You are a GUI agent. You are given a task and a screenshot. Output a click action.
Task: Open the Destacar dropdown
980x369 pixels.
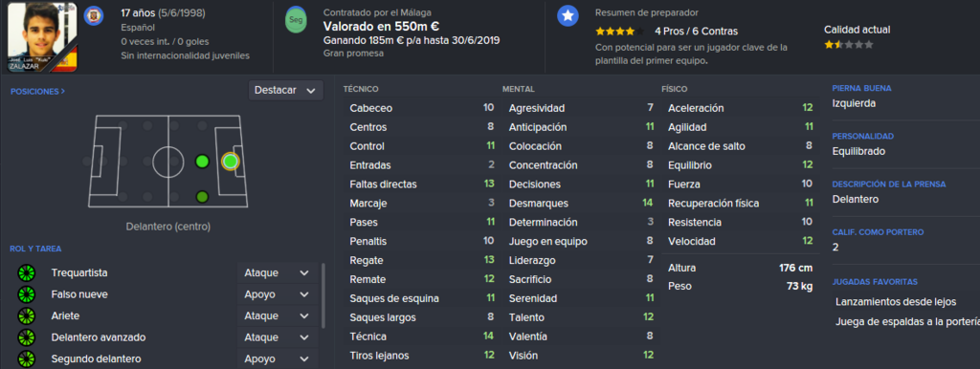coord(285,91)
